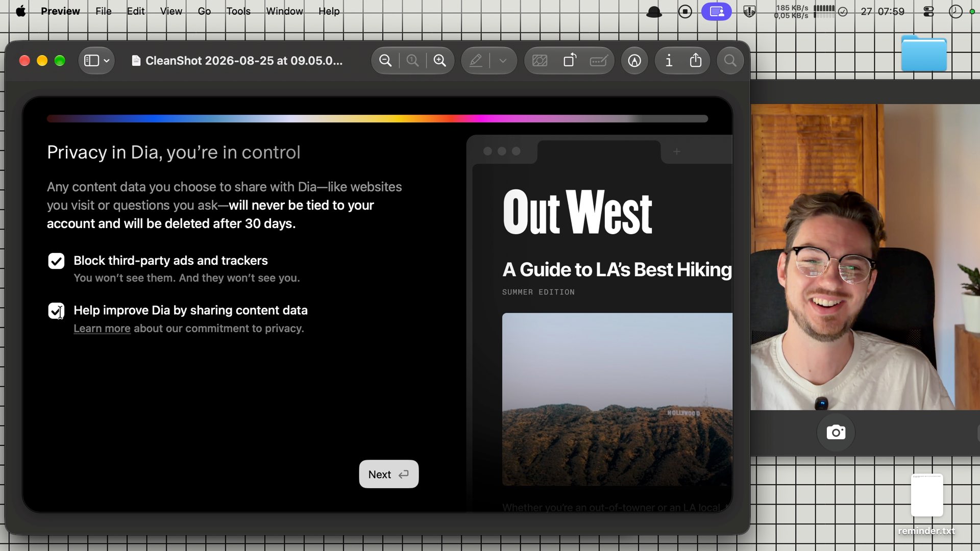Open the Preview app menu
The height and width of the screenshot is (551, 980).
pos(60,11)
